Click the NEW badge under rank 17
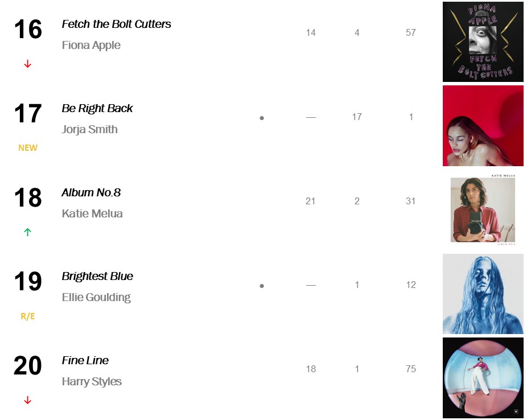Image resolution: width=527 pixels, height=420 pixels. 27,148
